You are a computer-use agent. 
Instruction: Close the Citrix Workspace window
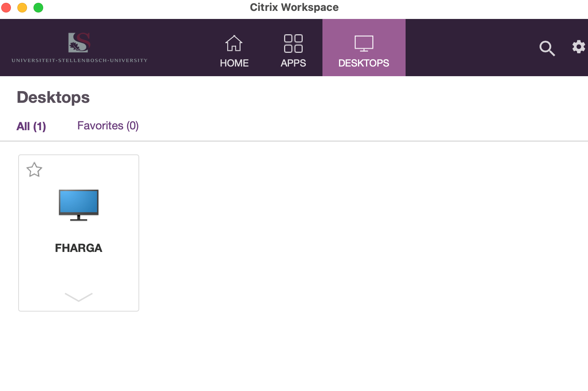point(6,8)
